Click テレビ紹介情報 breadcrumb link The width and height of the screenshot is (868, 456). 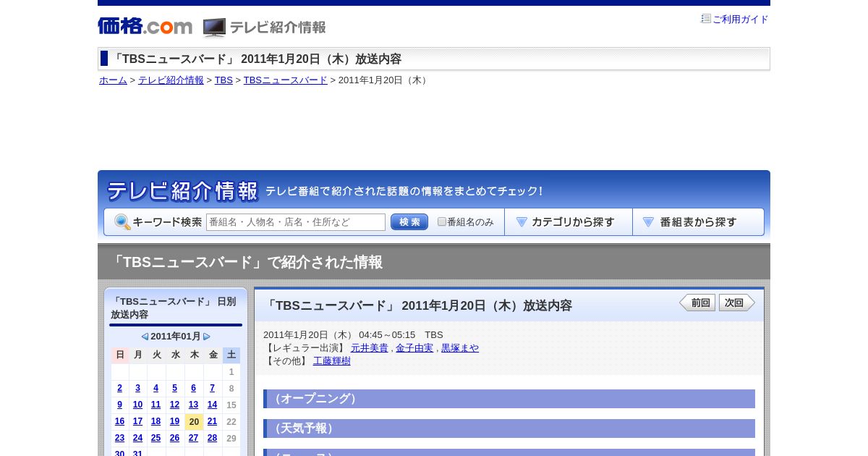[171, 80]
